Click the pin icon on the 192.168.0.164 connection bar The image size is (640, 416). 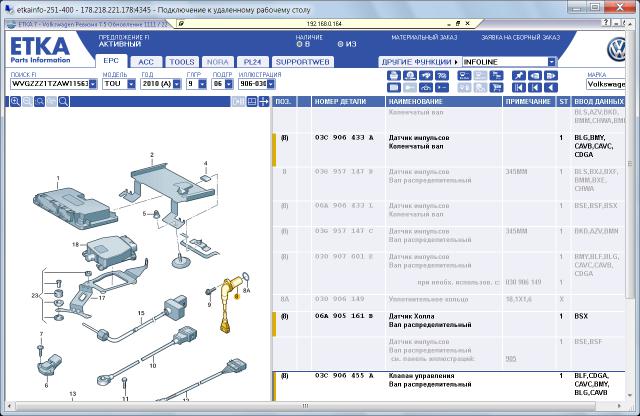click(x=181, y=24)
